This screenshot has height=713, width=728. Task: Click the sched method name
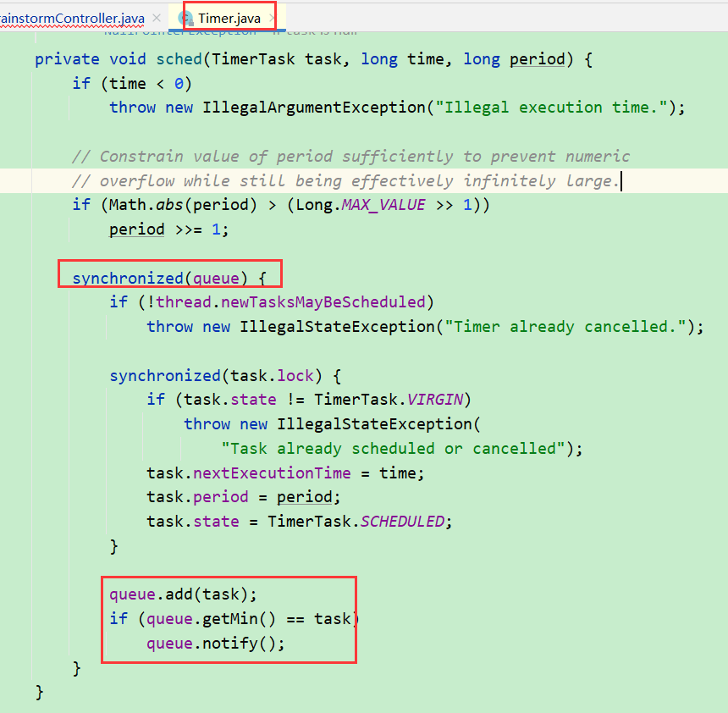pyautogui.click(x=179, y=59)
